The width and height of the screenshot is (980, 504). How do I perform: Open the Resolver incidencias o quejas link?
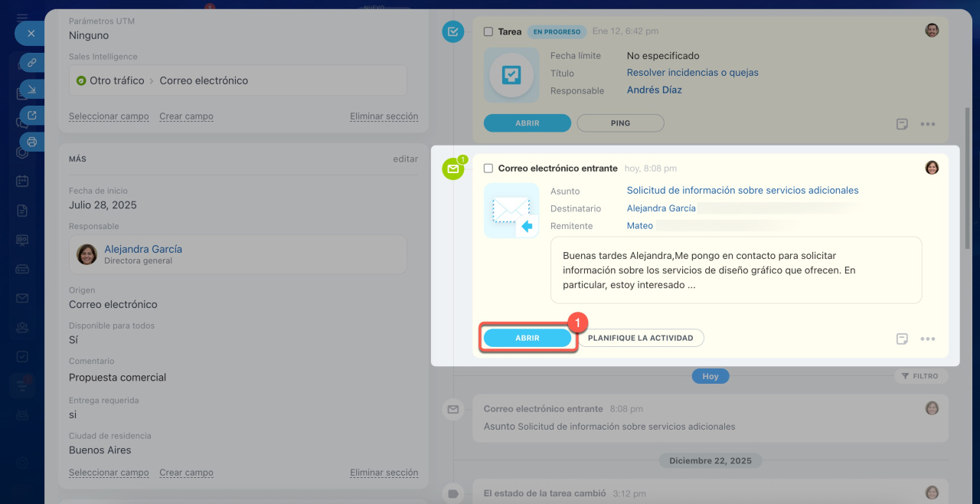[x=692, y=73]
